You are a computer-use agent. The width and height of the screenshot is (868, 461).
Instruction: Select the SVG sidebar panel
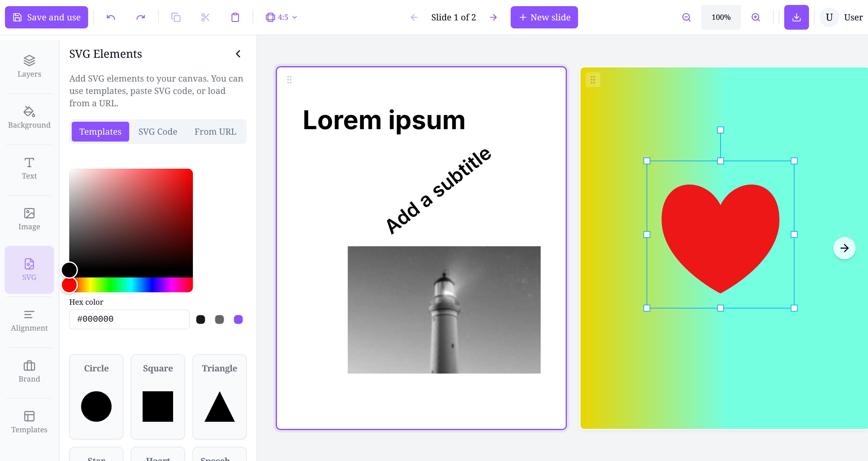tap(29, 270)
